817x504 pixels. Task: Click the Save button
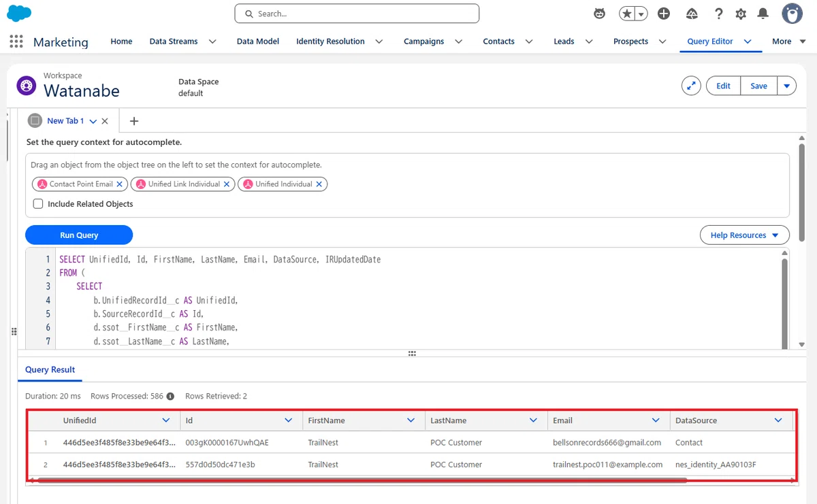click(758, 86)
